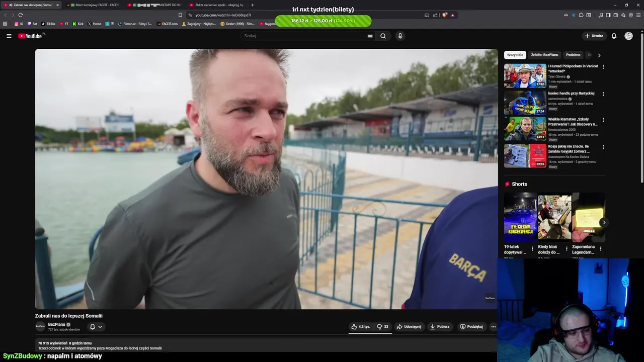Switch to the MIXTAPE browser tab

pos(153,5)
